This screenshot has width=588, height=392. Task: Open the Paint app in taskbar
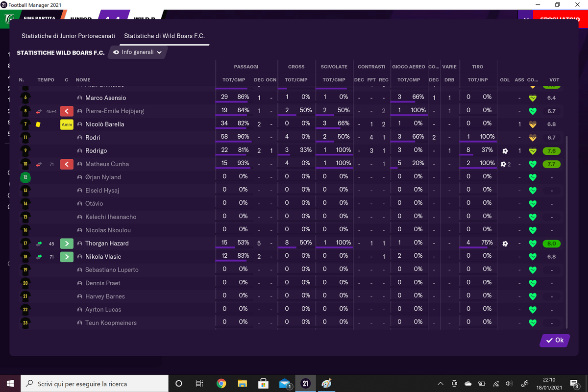click(326, 384)
